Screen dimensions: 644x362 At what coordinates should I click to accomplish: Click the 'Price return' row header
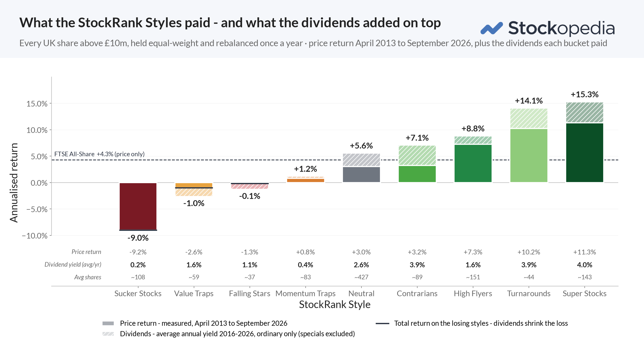[x=86, y=252]
